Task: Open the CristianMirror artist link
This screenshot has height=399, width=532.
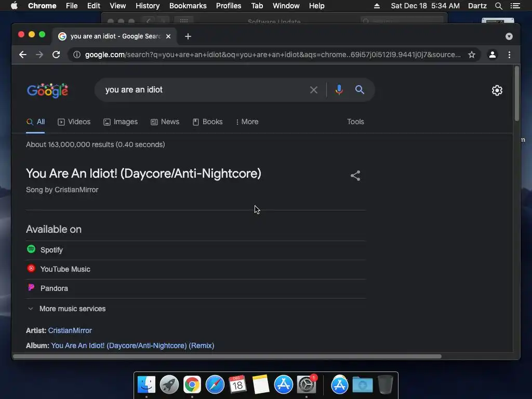Action: 70,330
